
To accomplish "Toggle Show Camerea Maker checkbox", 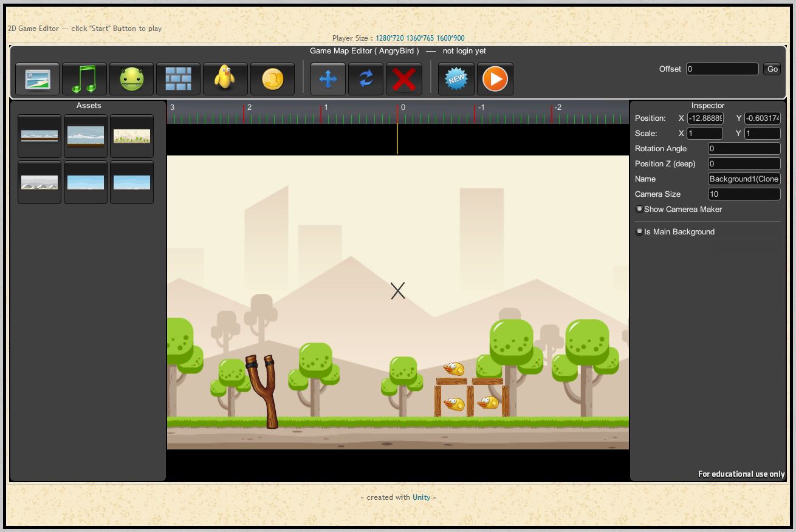I will 639,210.
